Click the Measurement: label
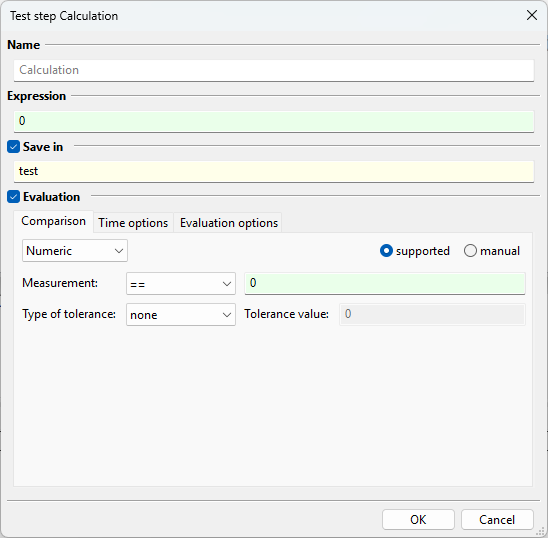 (x=60, y=283)
